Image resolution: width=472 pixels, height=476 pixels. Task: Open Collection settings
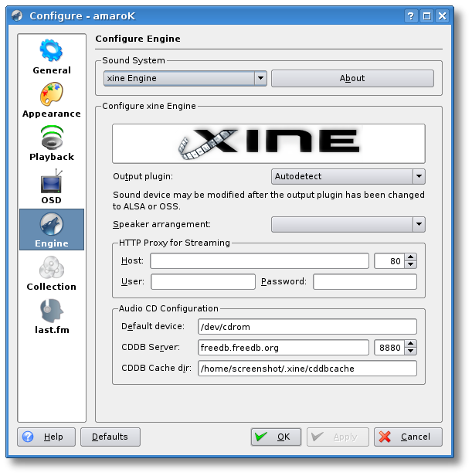52,270
